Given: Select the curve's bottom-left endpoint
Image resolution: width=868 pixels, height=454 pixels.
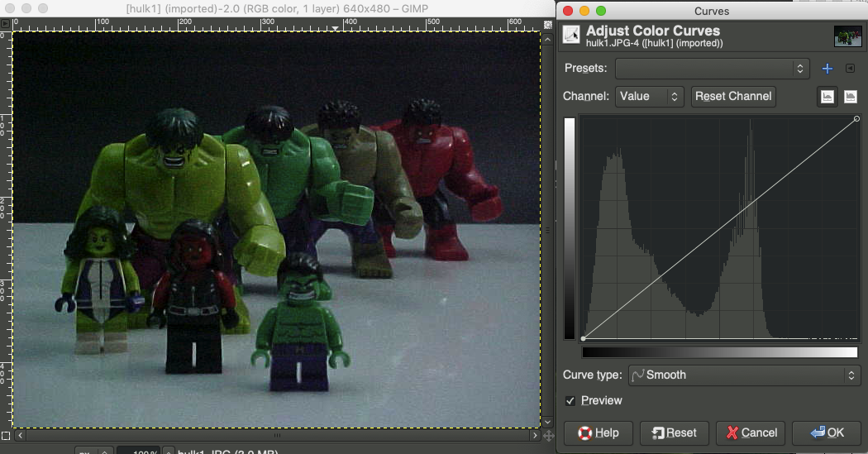Looking at the screenshot, I should click(x=583, y=338).
